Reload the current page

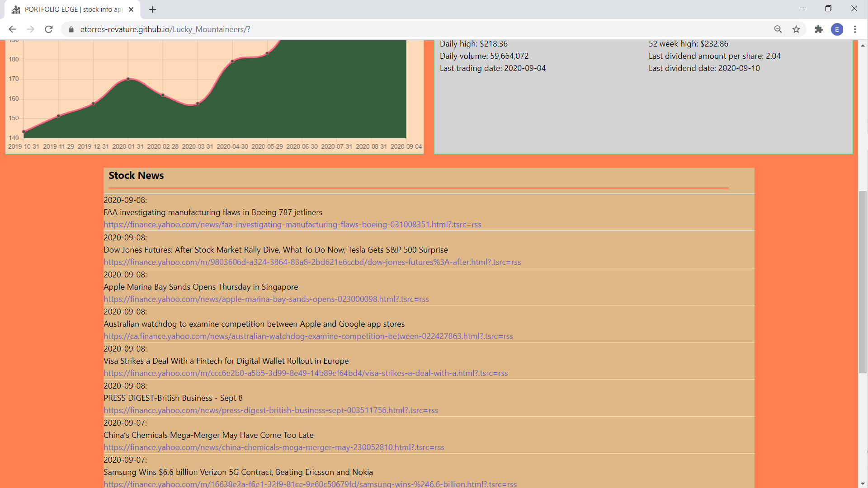pos(49,29)
